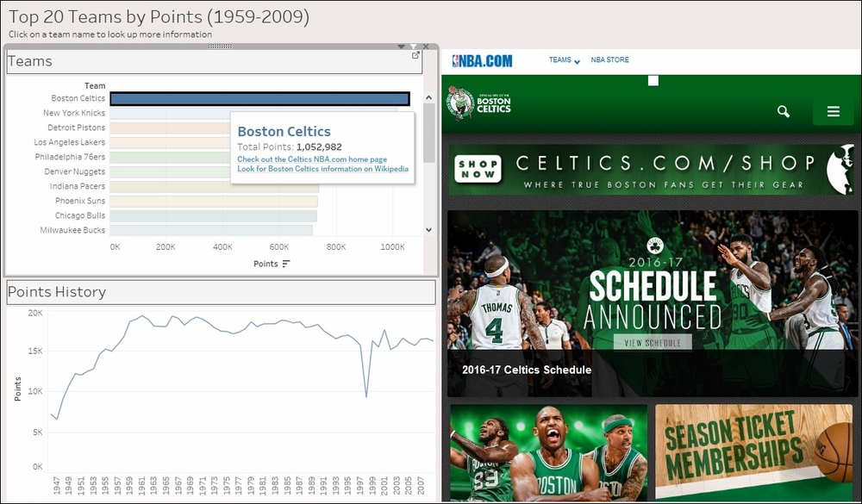The height and width of the screenshot is (504, 862).
Task: Click the 1997 low point on Points History line
Action: [x=366, y=395]
